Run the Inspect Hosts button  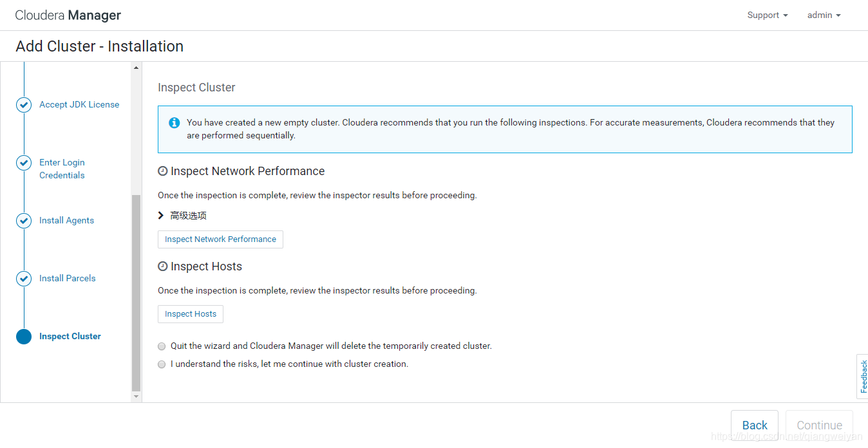[191, 314]
